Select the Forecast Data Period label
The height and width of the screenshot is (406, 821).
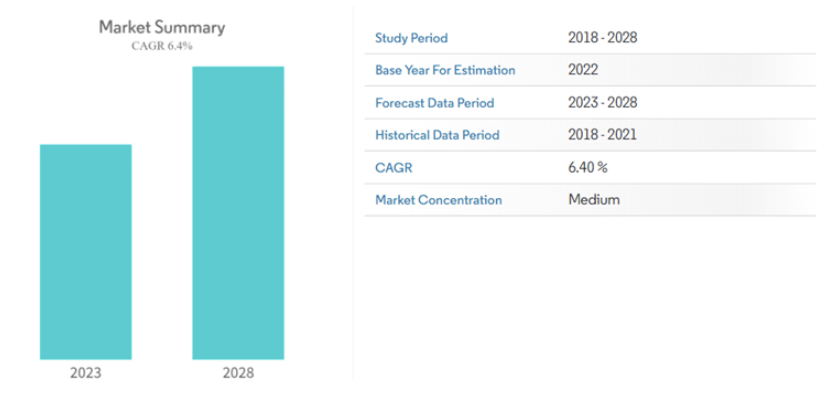[x=434, y=103]
